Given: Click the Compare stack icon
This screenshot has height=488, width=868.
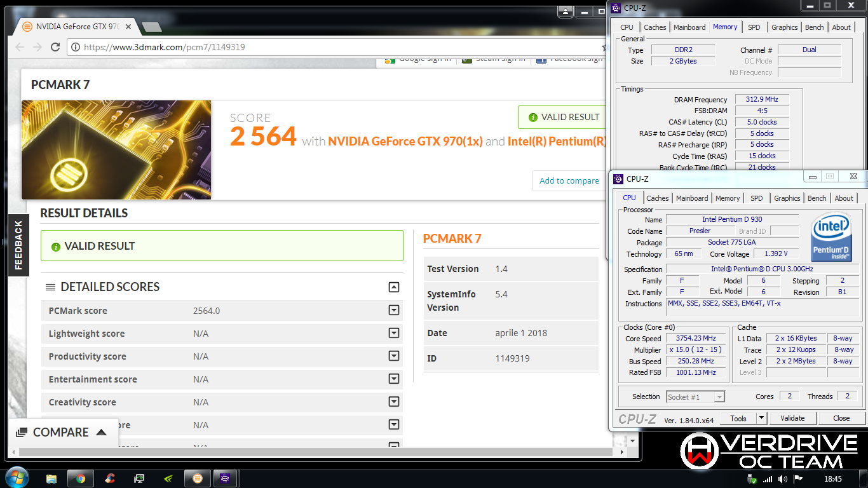Looking at the screenshot, I should (x=22, y=432).
